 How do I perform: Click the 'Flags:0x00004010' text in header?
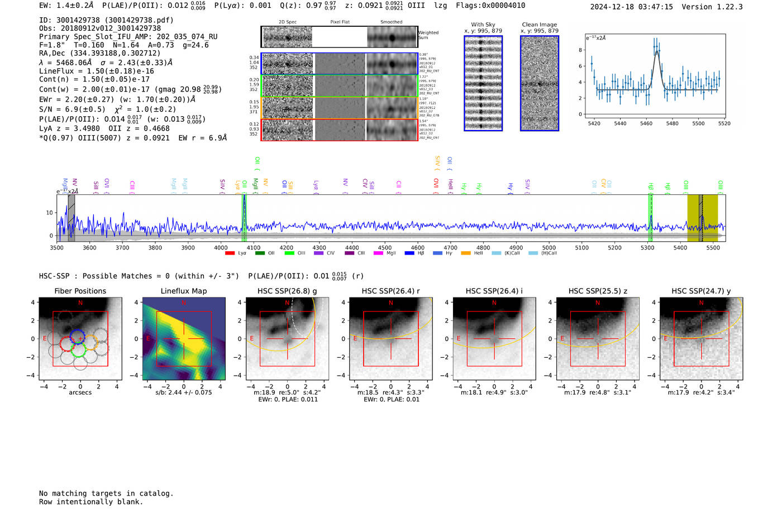[x=490, y=6]
